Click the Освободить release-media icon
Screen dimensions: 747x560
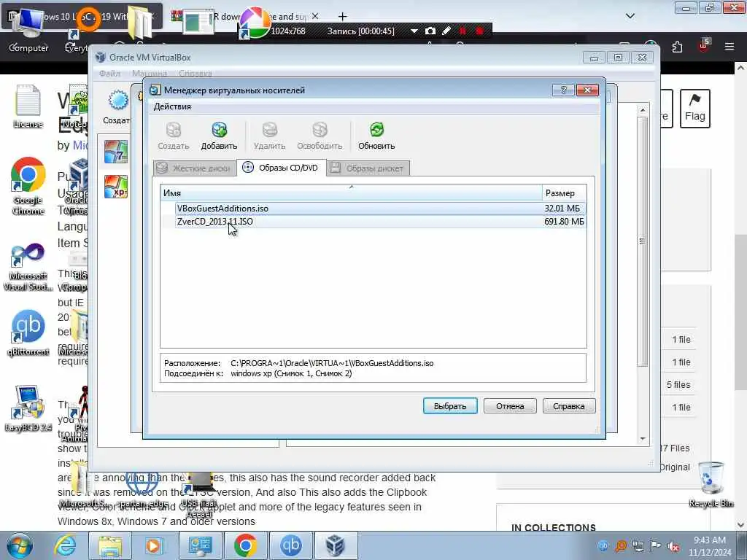click(x=320, y=135)
